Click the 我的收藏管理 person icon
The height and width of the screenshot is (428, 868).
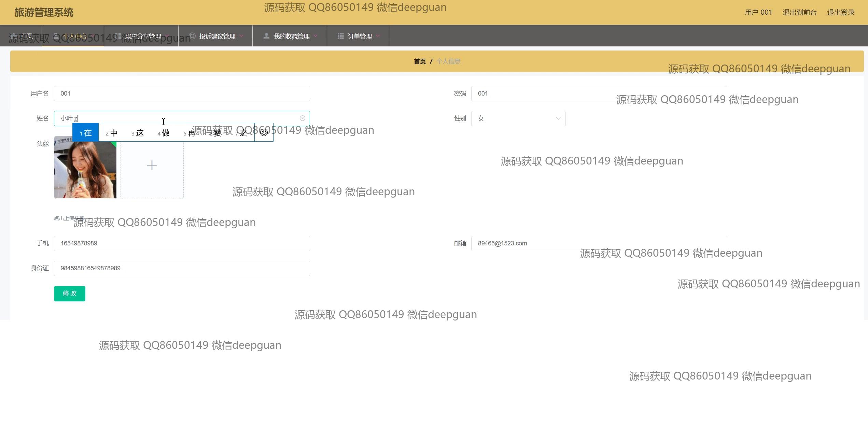click(266, 36)
